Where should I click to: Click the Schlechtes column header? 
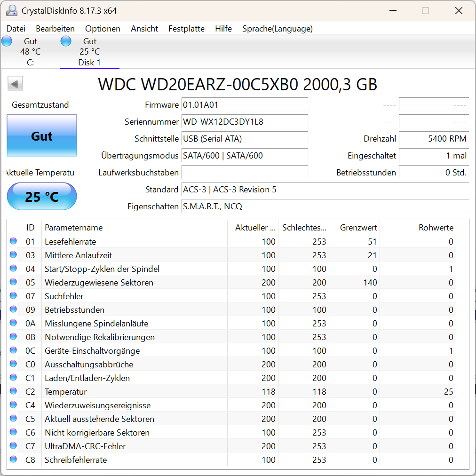[x=303, y=227]
